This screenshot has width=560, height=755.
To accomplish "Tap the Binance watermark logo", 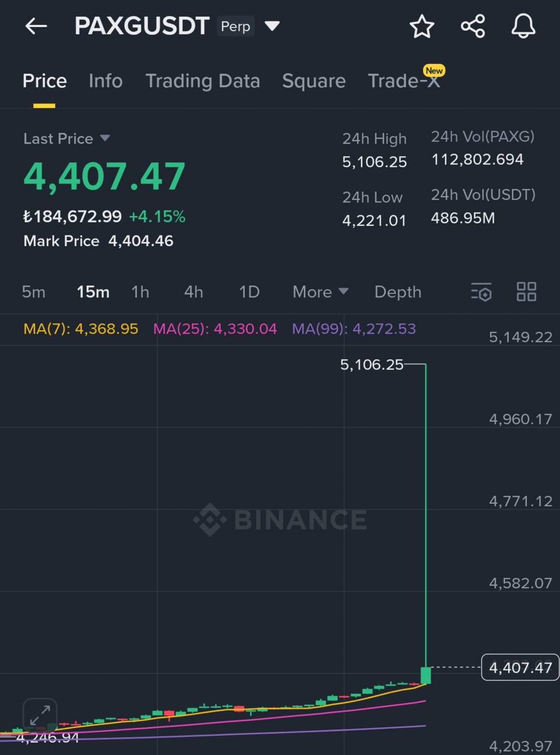I will [280, 520].
